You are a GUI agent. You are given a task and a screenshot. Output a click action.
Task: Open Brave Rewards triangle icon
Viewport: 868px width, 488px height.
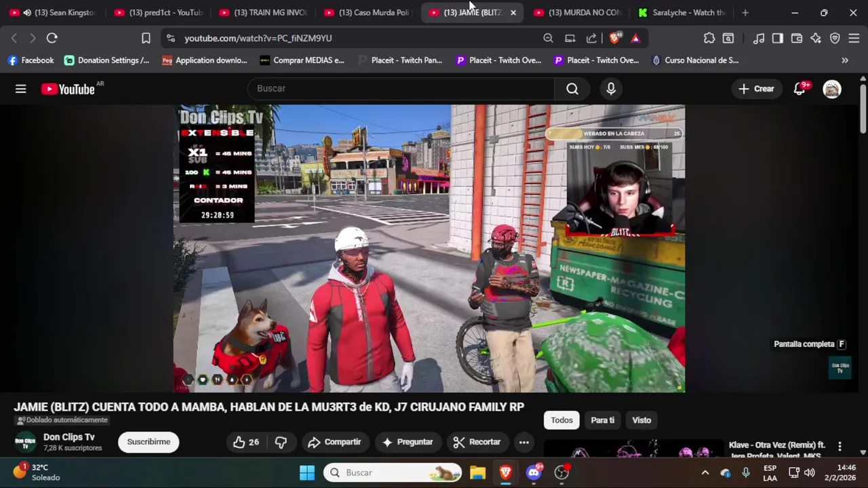pyautogui.click(x=635, y=38)
